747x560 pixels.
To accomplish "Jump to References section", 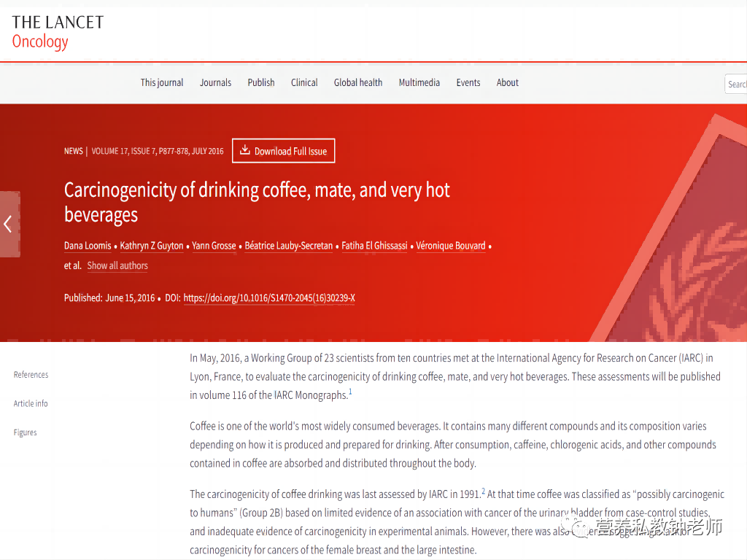I will [31, 375].
